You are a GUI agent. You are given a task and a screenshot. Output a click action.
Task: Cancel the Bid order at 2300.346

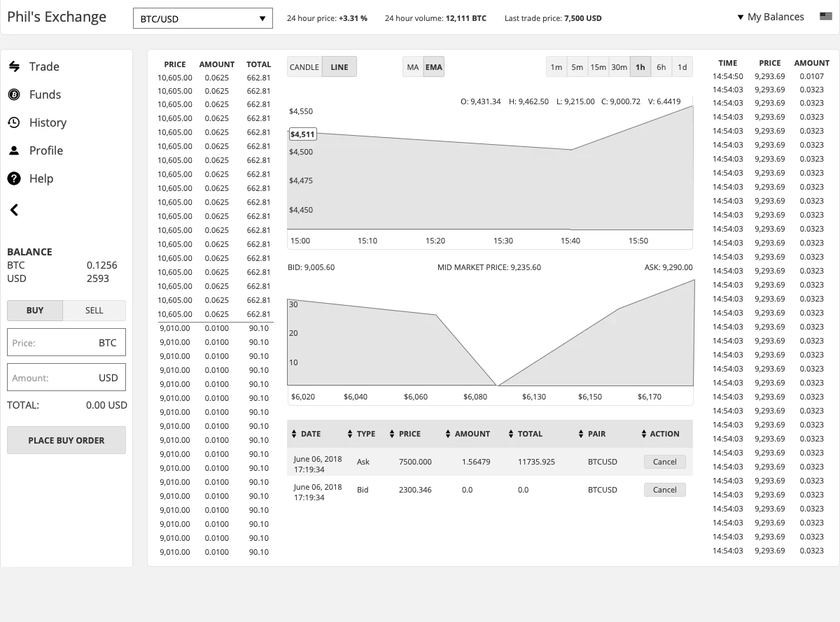(665, 490)
